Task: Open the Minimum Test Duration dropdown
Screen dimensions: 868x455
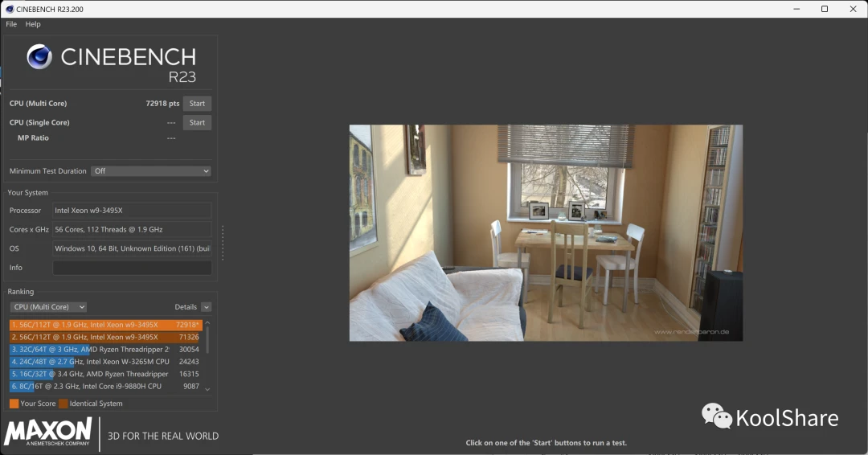Action: (x=151, y=171)
